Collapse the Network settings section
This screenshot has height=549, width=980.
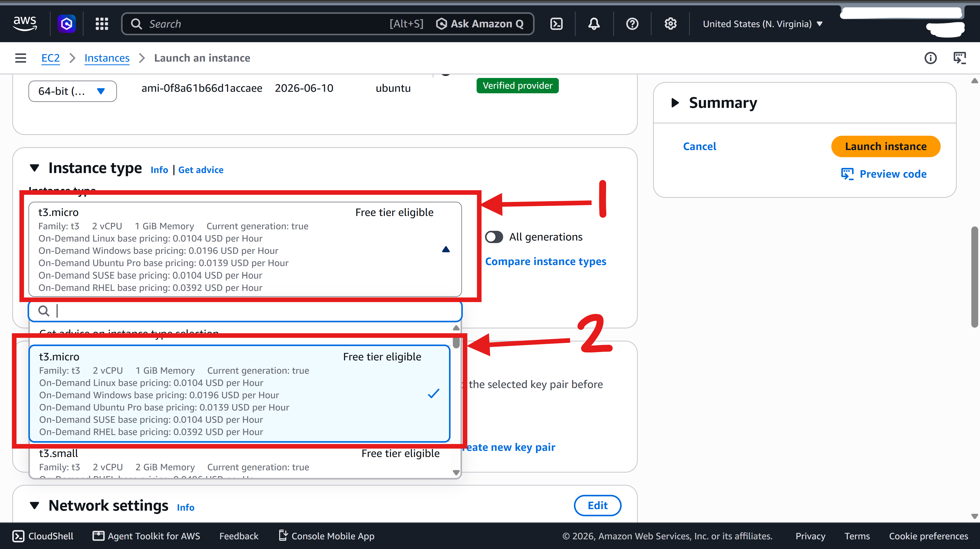click(35, 506)
